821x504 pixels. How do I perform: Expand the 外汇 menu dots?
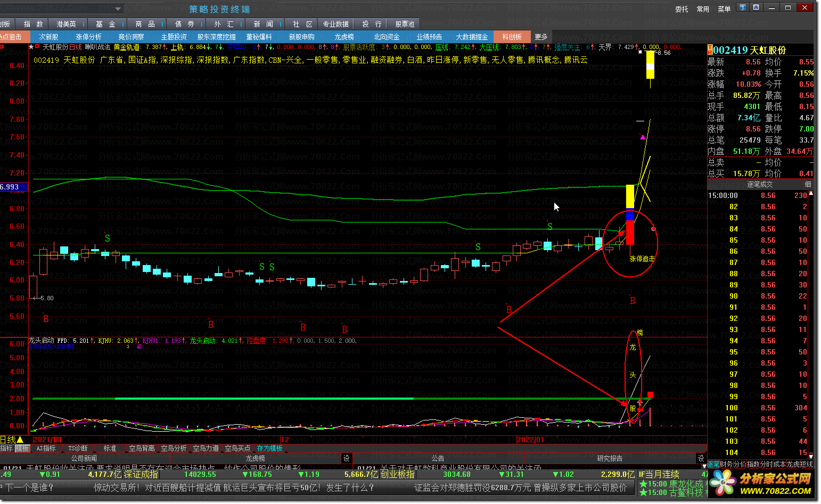pyautogui.click(x=242, y=24)
